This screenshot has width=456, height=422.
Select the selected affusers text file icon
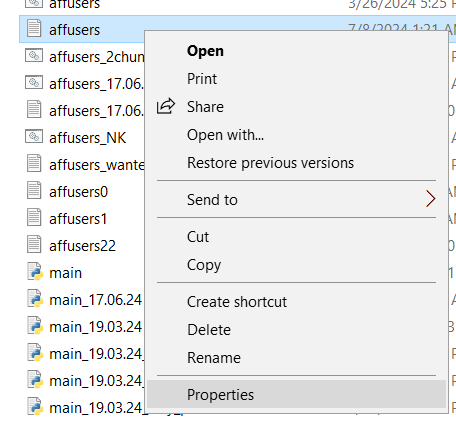[x=34, y=28]
